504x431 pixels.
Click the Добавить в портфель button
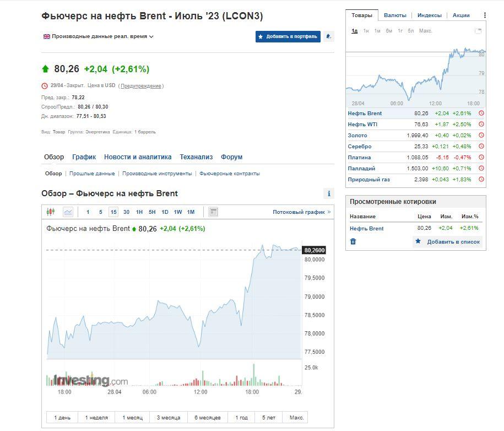[288, 36]
